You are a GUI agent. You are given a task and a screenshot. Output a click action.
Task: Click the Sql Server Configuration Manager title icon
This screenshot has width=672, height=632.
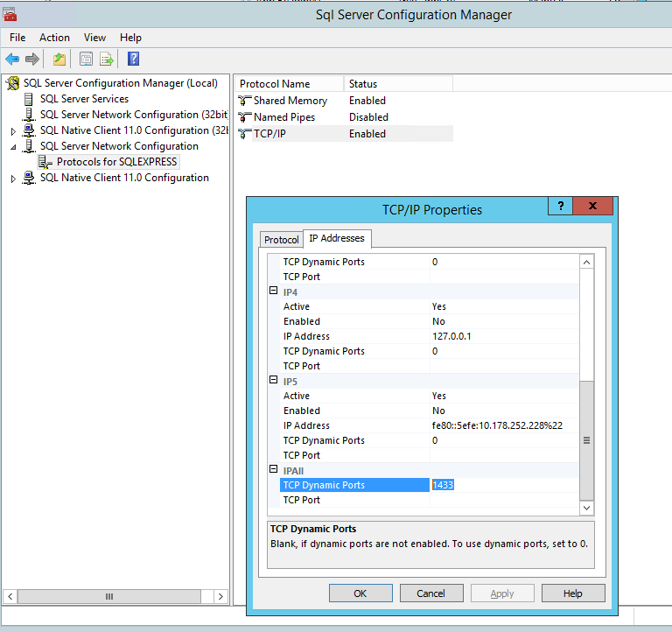(10, 15)
